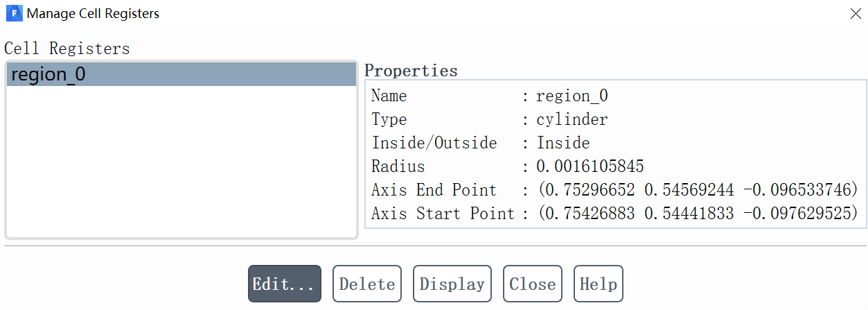
Task: Click the Type value cylinder
Action: click(572, 119)
